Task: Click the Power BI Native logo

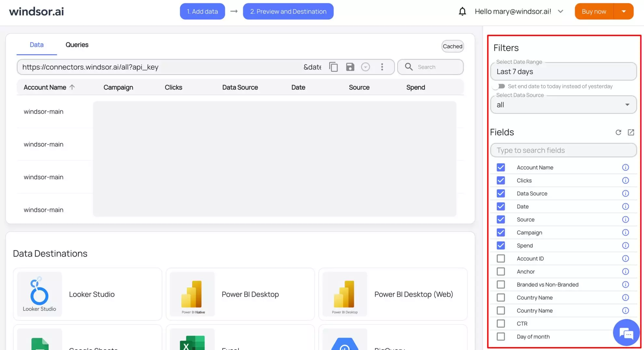Action: coord(193,294)
